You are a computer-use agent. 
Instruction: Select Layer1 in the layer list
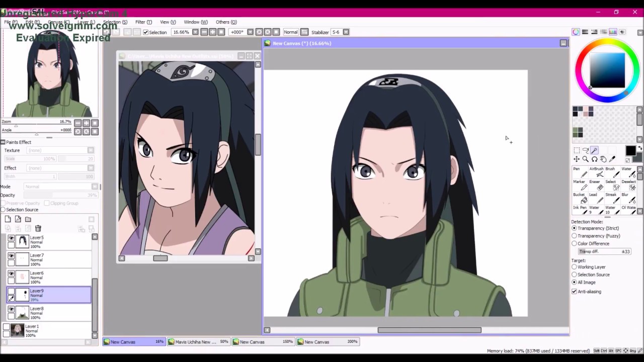[x=48, y=330]
